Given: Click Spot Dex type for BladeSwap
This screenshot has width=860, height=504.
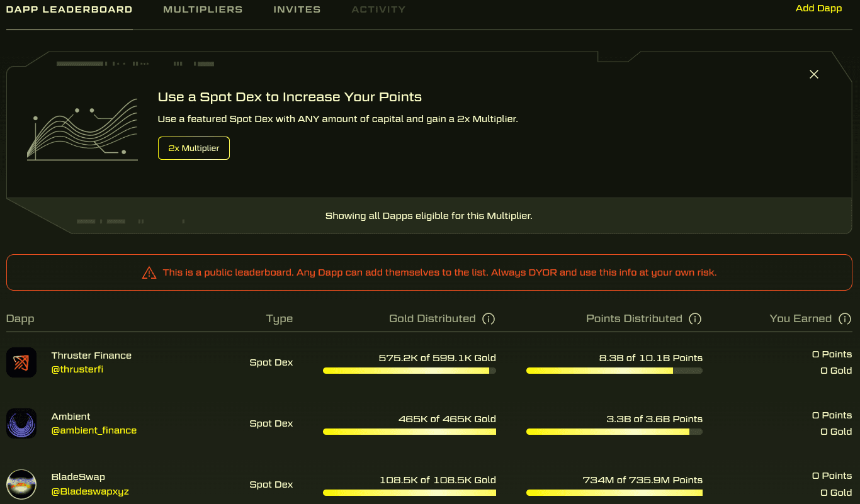Looking at the screenshot, I should (271, 484).
